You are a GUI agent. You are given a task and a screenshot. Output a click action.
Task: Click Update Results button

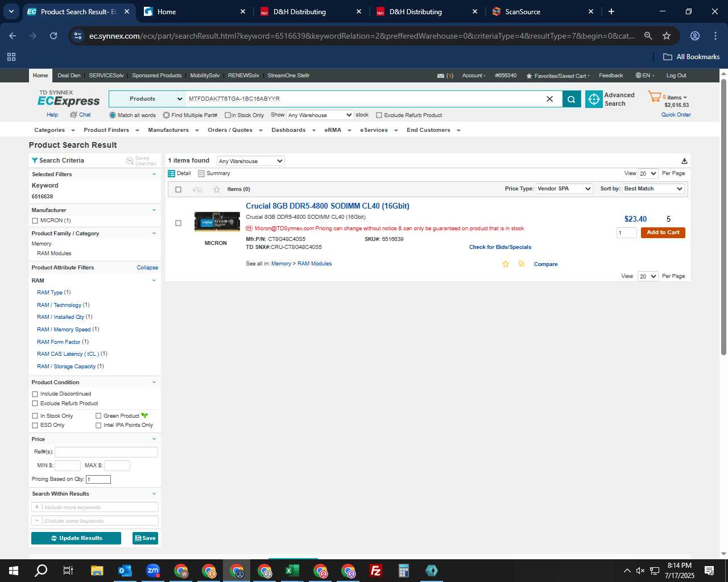(76, 538)
